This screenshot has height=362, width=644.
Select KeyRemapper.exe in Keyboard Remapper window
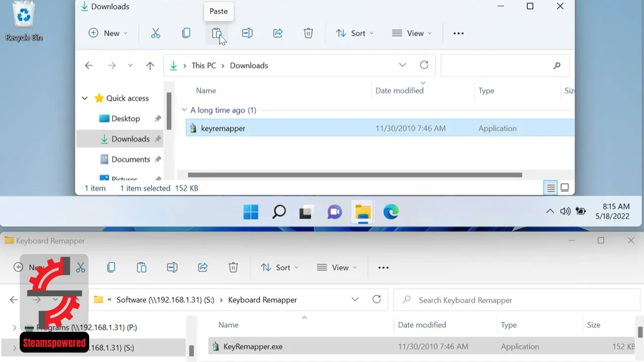[x=422, y=346]
